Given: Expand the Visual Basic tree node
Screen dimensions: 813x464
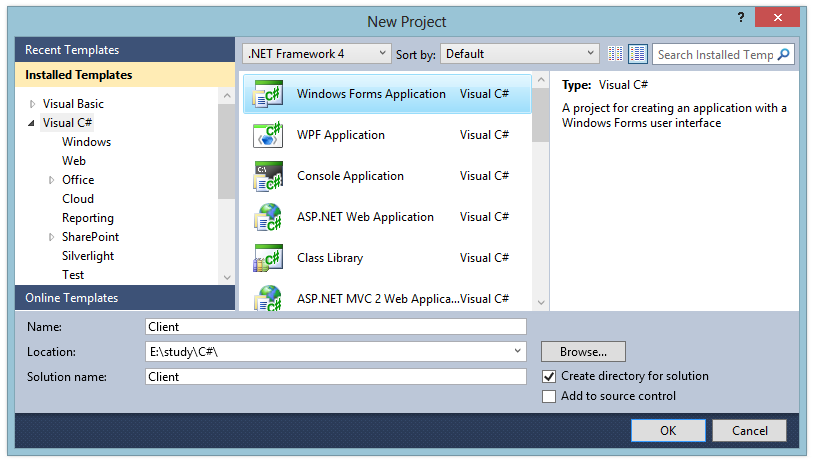Looking at the screenshot, I should 33,104.
